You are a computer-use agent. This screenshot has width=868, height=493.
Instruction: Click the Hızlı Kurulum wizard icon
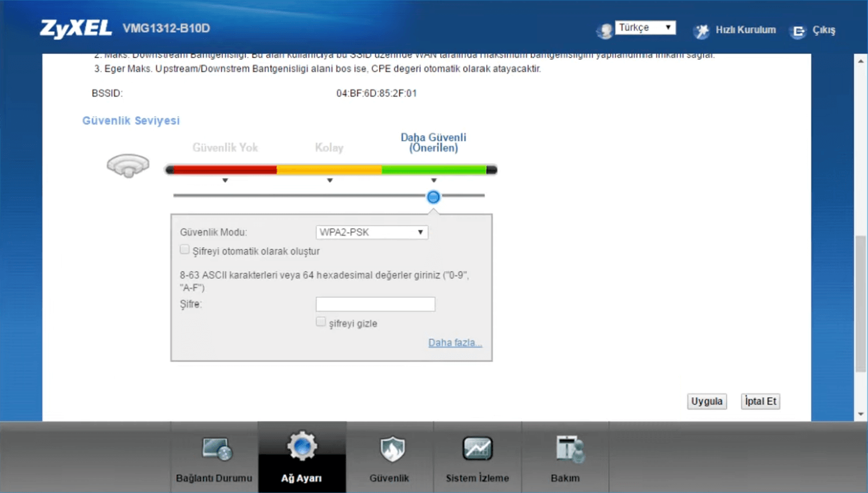coord(701,31)
